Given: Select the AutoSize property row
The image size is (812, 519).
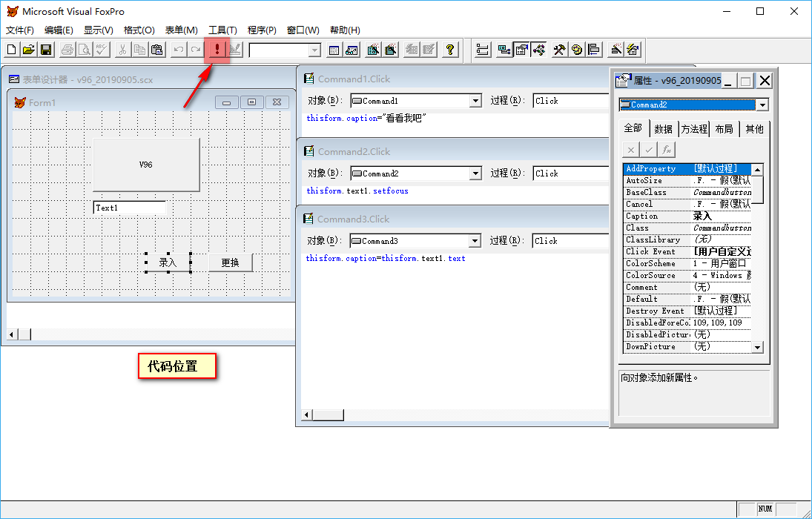Looking at the screenshot, I should (687, 180).
